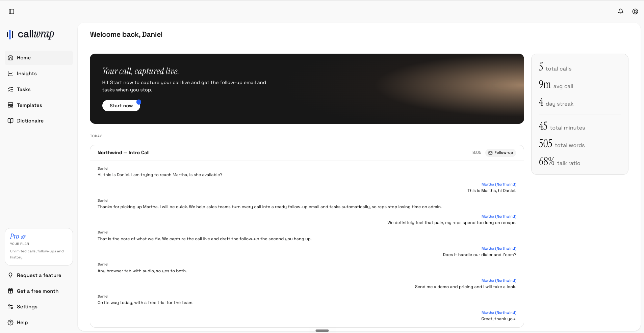
Task: Start a live call with Start now
Action: click(121, 106)
